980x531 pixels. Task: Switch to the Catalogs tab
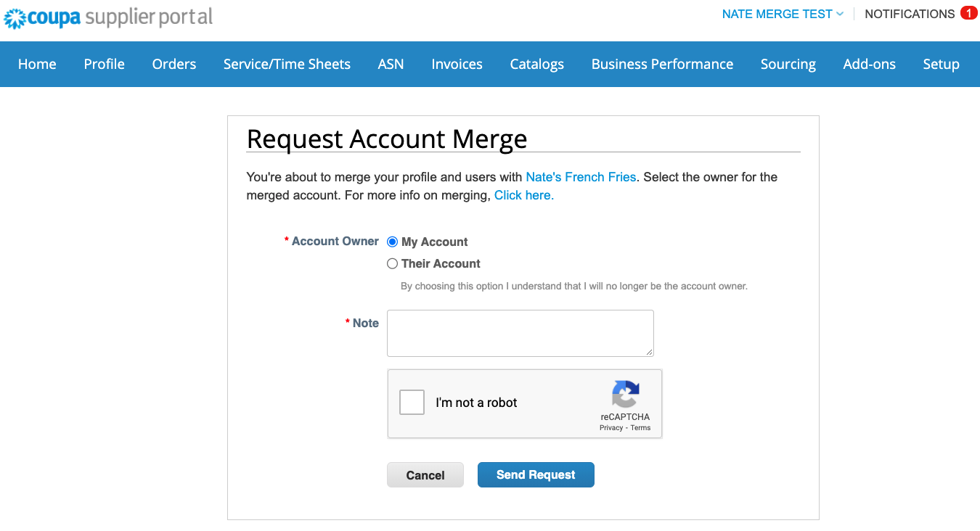pos(536,64)
